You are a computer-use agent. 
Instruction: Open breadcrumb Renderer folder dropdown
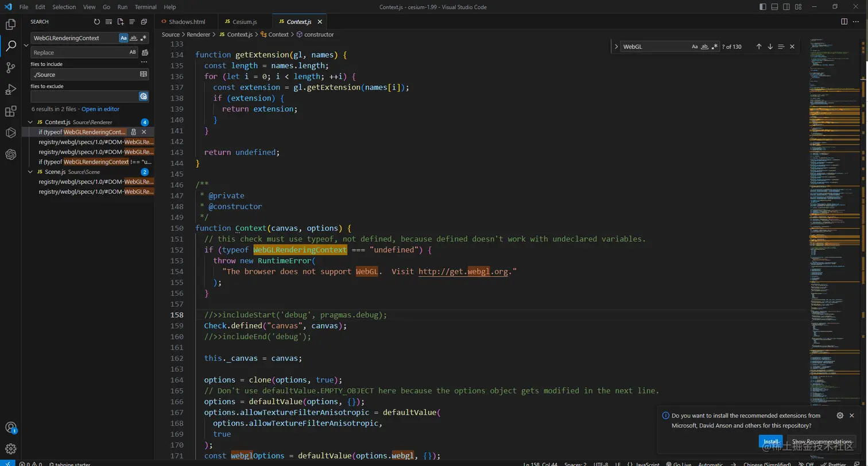coord(200,34)
